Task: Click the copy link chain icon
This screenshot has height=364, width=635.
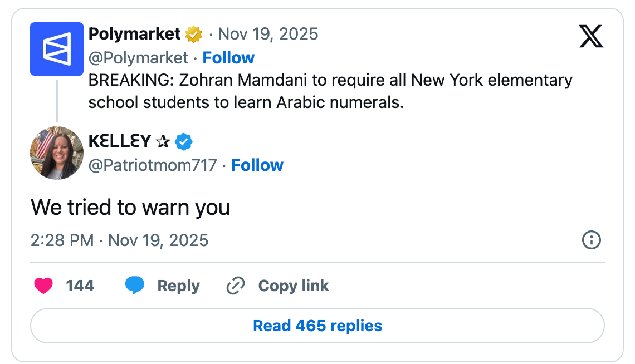Action: pos(236,286)
